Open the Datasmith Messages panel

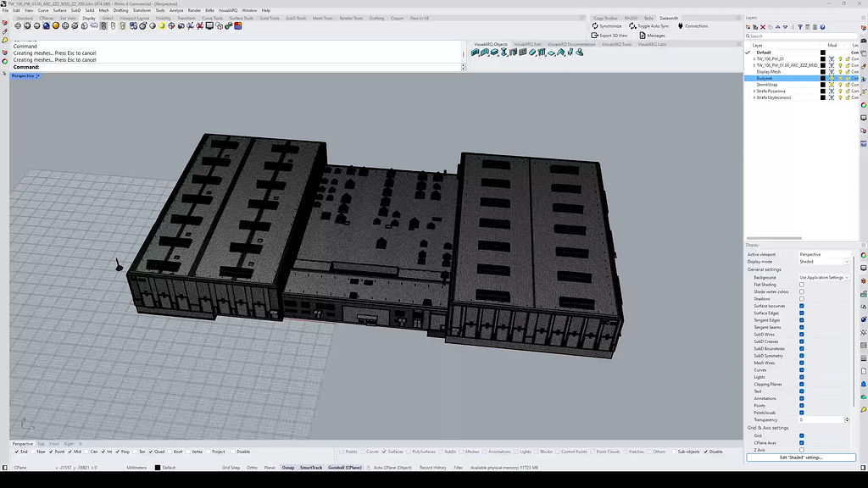(643, 36)
